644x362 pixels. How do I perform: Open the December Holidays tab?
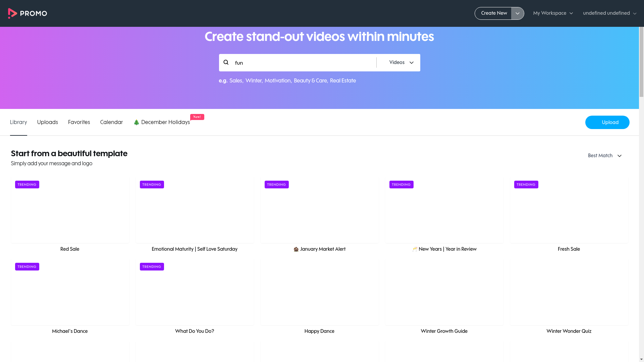point(162,122)
